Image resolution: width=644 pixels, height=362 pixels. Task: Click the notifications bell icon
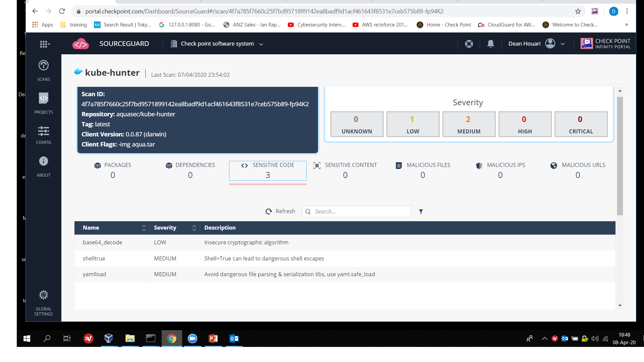pos(490,44)
